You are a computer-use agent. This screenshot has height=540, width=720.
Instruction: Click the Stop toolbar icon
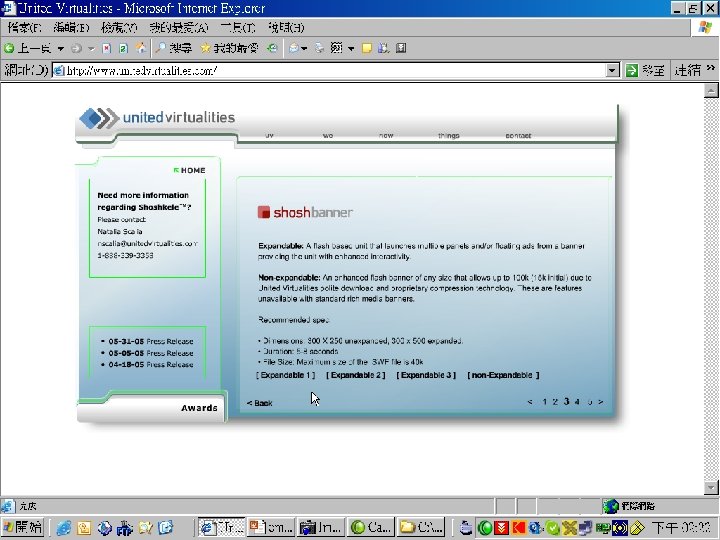pyautogui.click(x=107, y=48)
